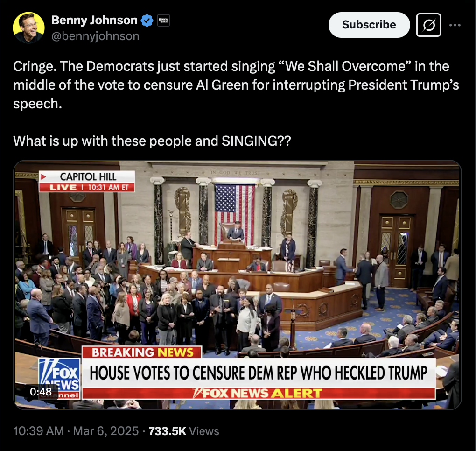Click the blue verified checkmark badge
The height and width of the screenshot is (451, 476).
(x=147, y=21)
